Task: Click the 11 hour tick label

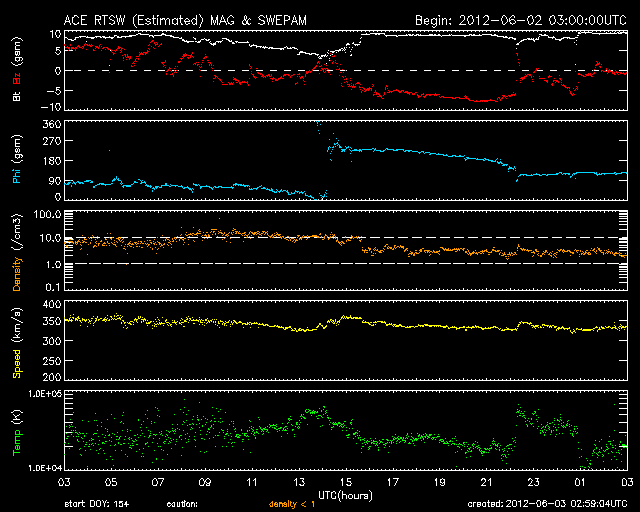Action: 252,483
